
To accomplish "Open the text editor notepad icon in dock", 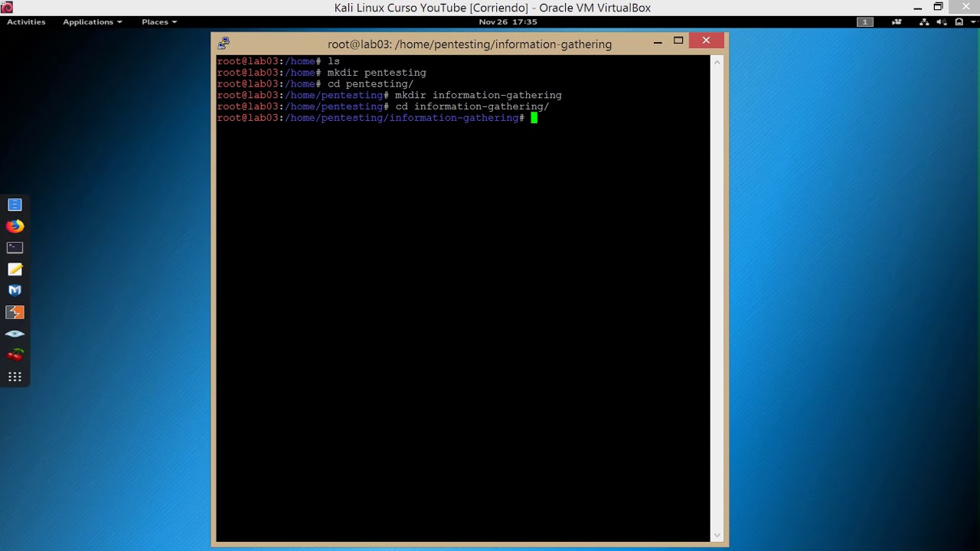I will pos(15,269).
